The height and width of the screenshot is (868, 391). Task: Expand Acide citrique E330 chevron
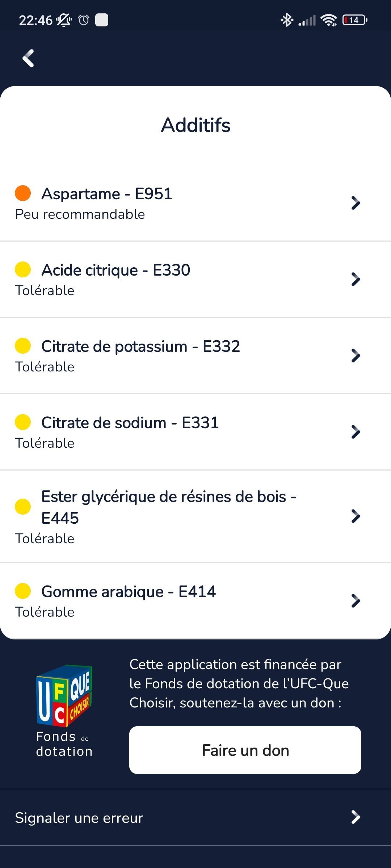[356, 279]
